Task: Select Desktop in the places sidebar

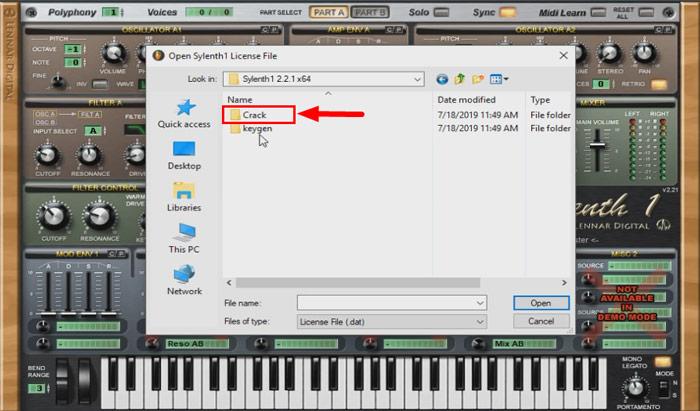Action: (x=184, y=155)
